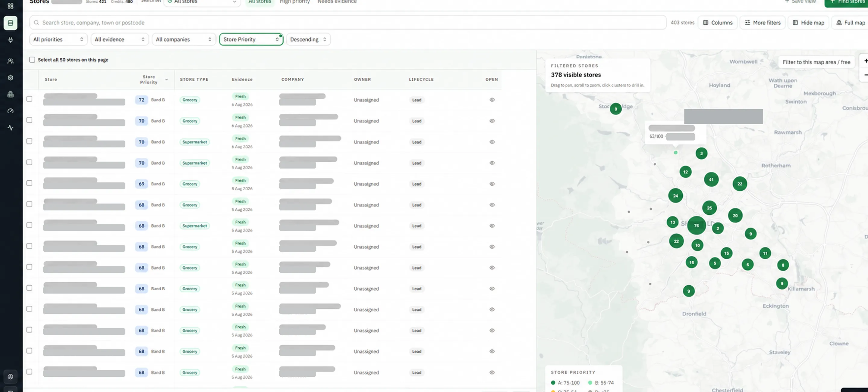Open the user account icon in sidebar
This screenshot has width=868, height=392.
[11, 377]
